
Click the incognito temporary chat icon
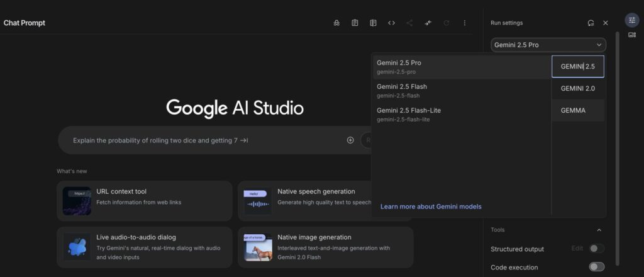(x=336, y=23)
